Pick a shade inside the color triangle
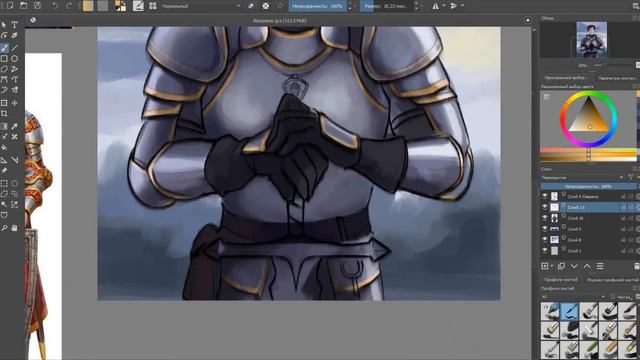 [x=589, y=118]
